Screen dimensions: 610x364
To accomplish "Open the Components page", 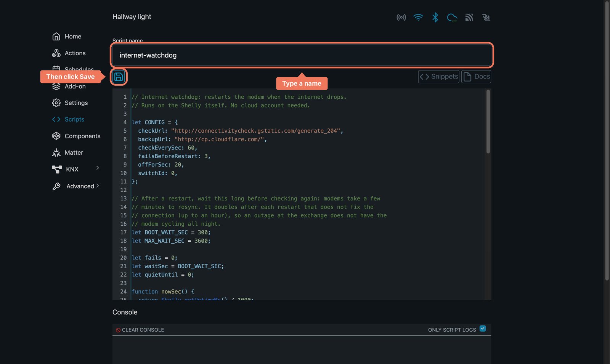I will click(76, 136).
